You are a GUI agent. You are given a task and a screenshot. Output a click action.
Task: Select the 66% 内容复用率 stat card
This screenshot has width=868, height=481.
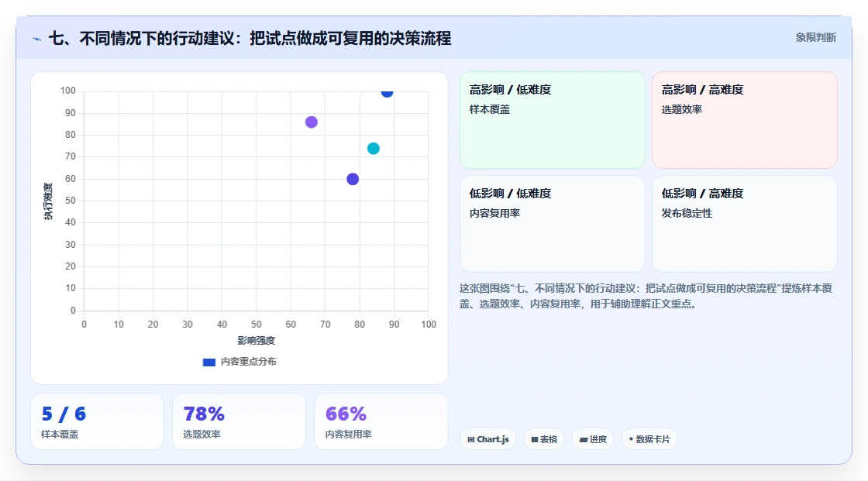point(381,421)
